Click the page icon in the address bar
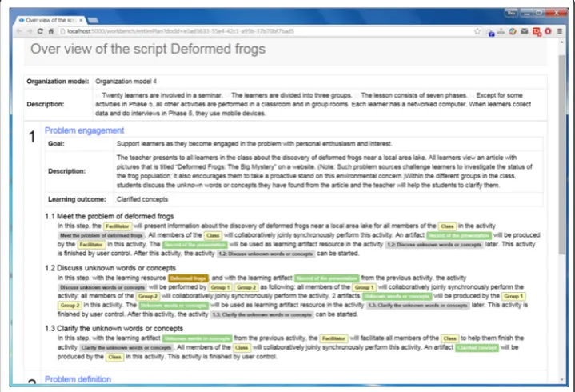This screenshot has width=575, height=392. [x=62, y=31]
